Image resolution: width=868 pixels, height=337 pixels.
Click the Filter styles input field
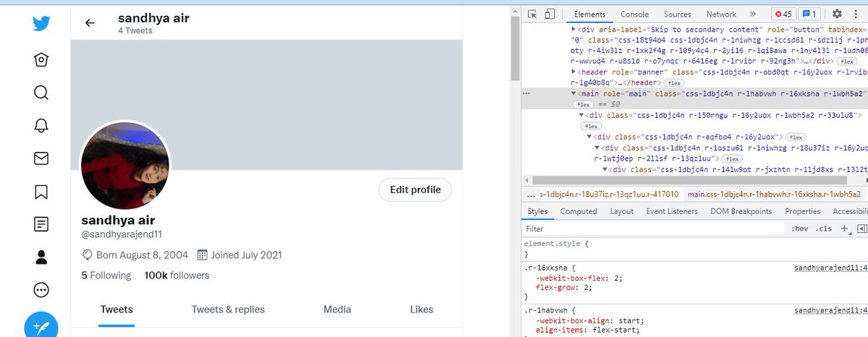pos(652,229)
